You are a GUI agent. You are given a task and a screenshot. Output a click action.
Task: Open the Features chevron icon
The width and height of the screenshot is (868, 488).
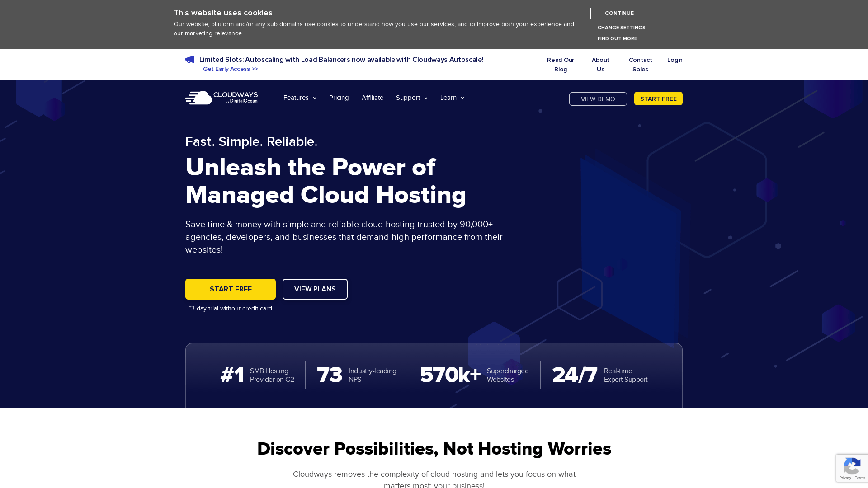click(314, 98)
